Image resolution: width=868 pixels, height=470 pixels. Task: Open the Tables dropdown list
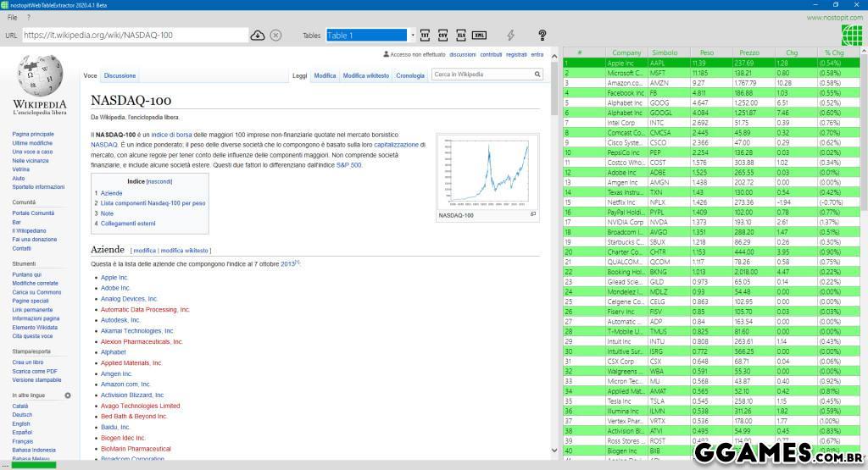(412, 36)
